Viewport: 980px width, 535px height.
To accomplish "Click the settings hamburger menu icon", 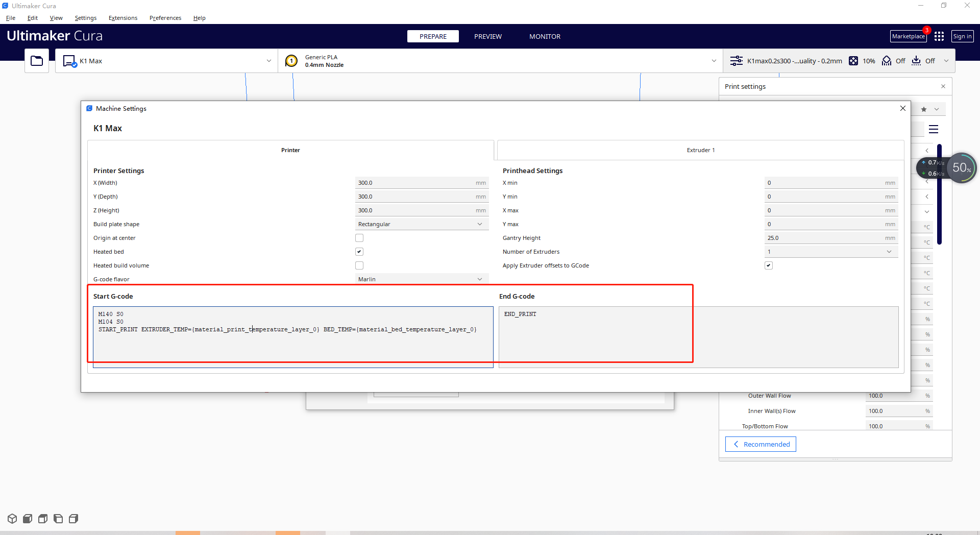I will point(934,129).
